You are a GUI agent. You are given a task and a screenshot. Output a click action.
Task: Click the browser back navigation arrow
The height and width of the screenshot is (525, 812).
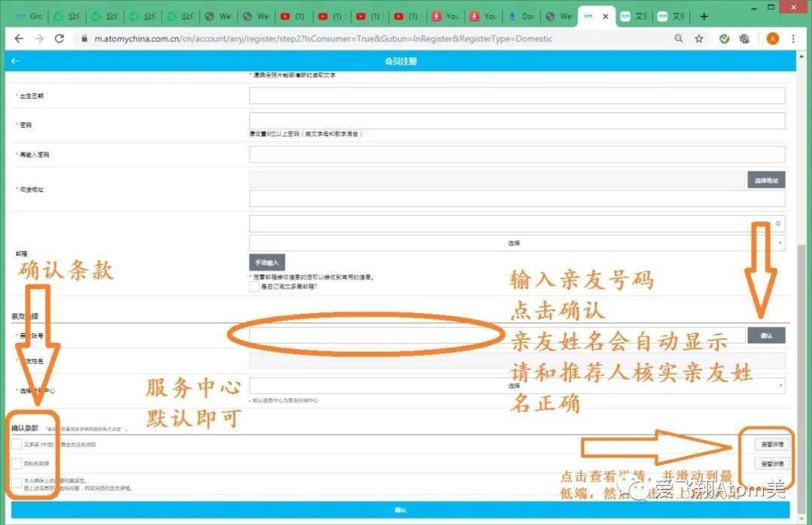(19, 38)
